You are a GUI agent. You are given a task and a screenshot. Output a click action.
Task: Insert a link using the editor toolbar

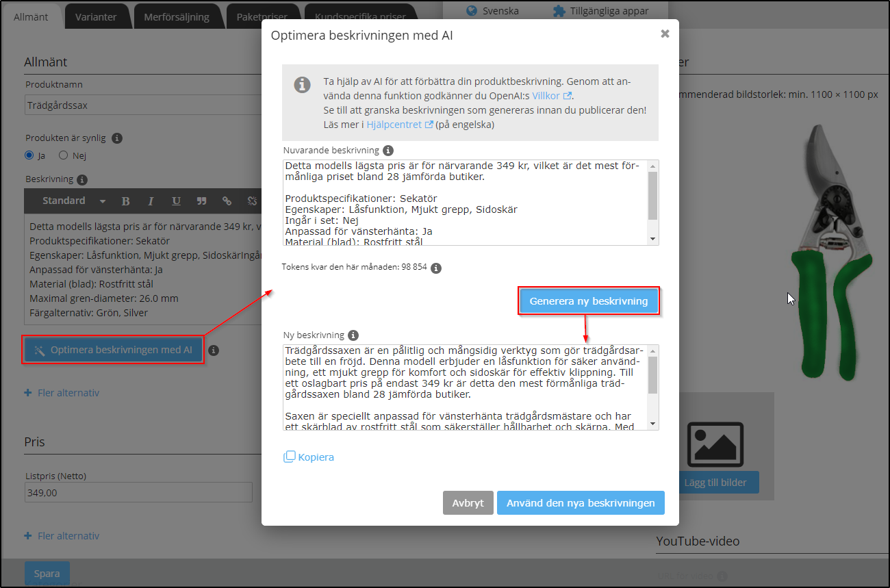(227, 201)
